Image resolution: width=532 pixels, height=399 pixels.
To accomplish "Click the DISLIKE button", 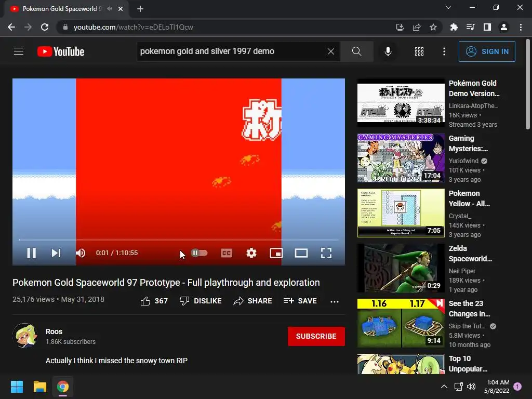I will click(201, 301).
